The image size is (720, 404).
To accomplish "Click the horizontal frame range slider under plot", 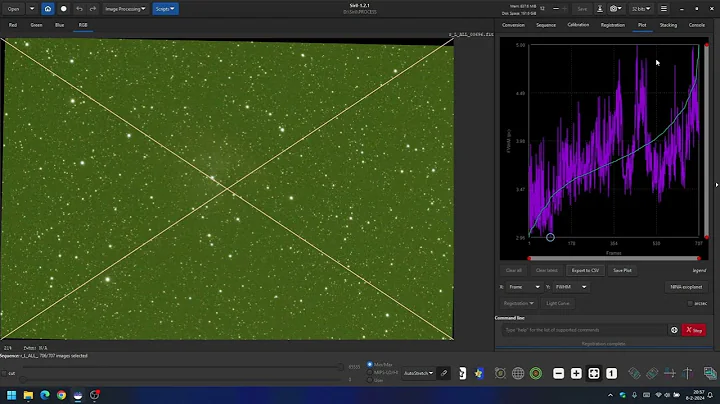I will [614, 258].
